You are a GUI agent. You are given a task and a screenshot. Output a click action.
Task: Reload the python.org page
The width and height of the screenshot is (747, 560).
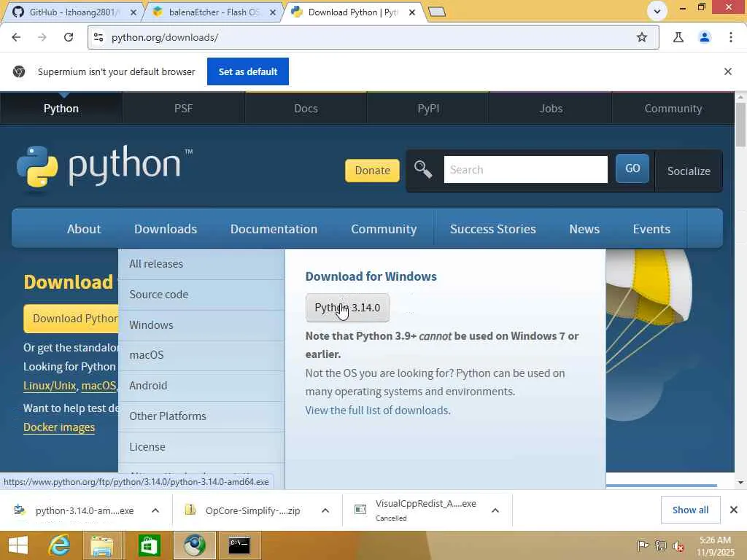[69, 37]
